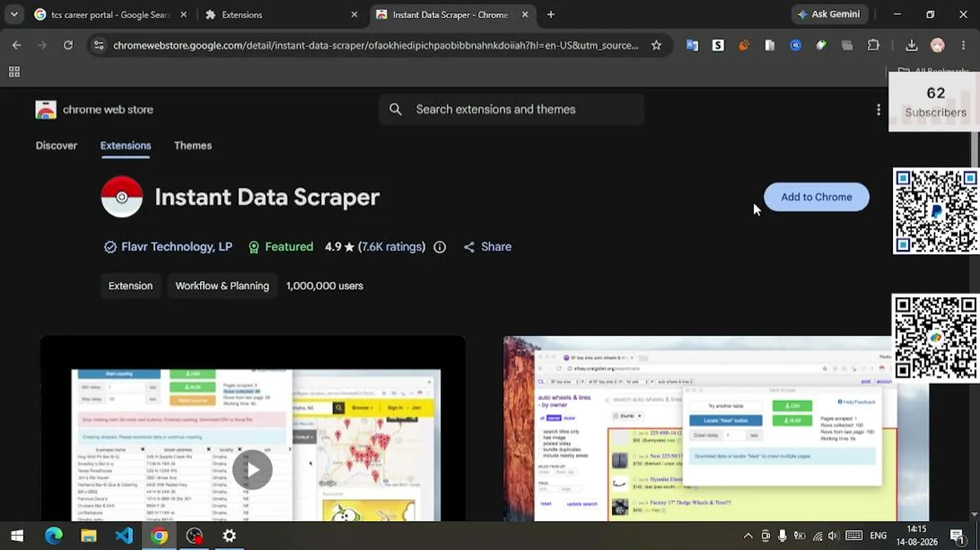The height and width of the screenshot is (550, 980).
Task: Close the tcs career portal tab
Action: point(183,15)
